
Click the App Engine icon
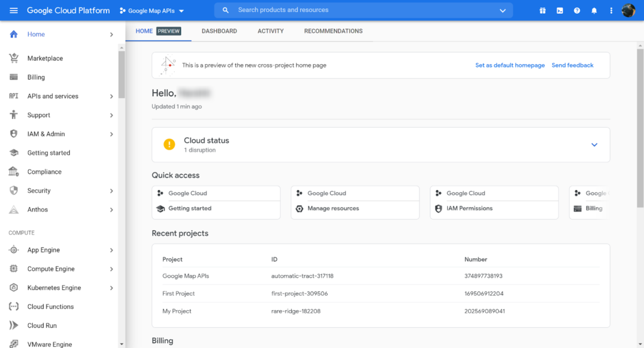tap(14, 250)
